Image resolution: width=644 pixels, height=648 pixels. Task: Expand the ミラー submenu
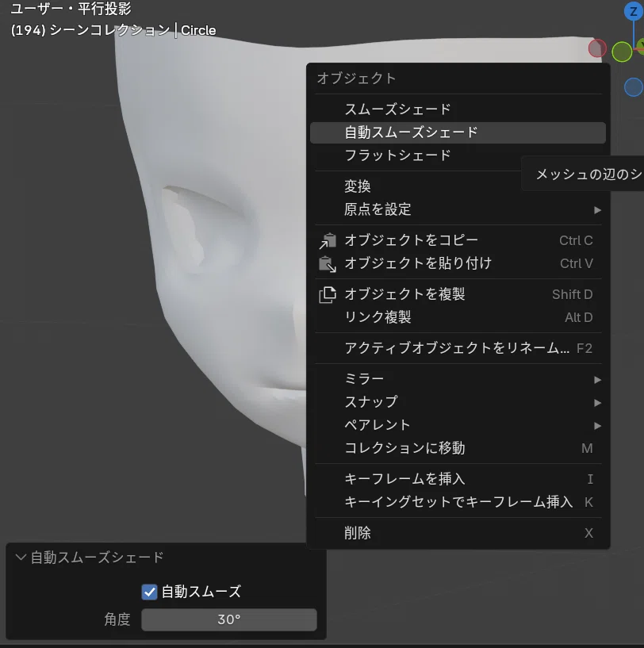[x=458, y=379]
